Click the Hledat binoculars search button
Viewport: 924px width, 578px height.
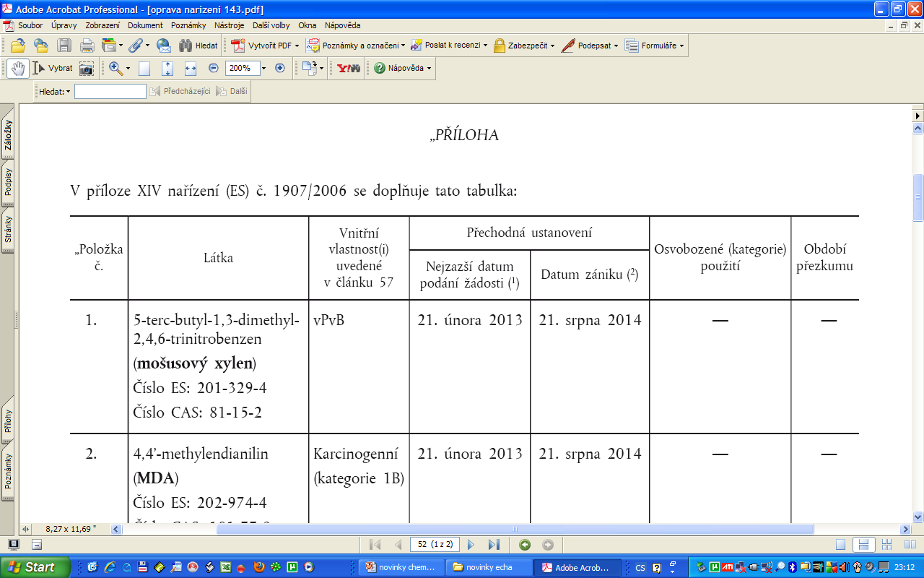(198, 46)
